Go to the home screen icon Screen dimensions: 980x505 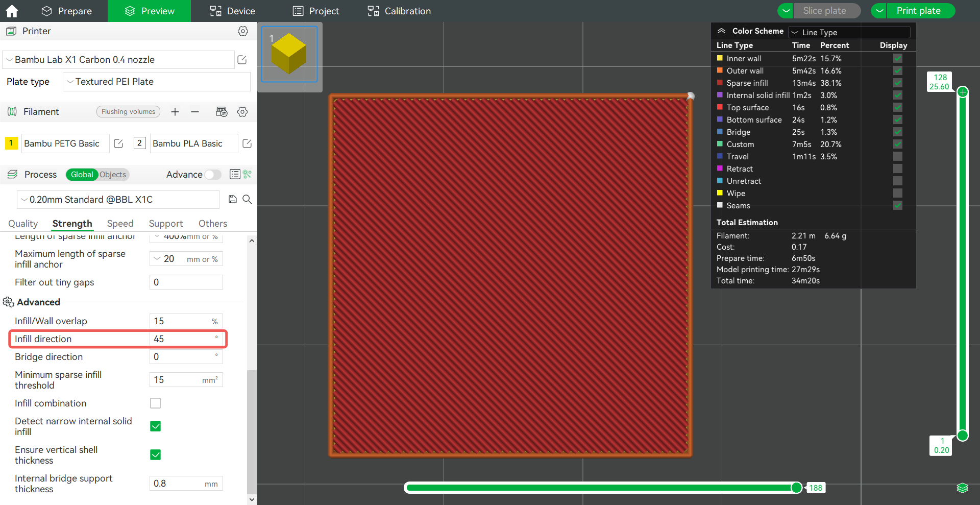click(x=12, y=11)
